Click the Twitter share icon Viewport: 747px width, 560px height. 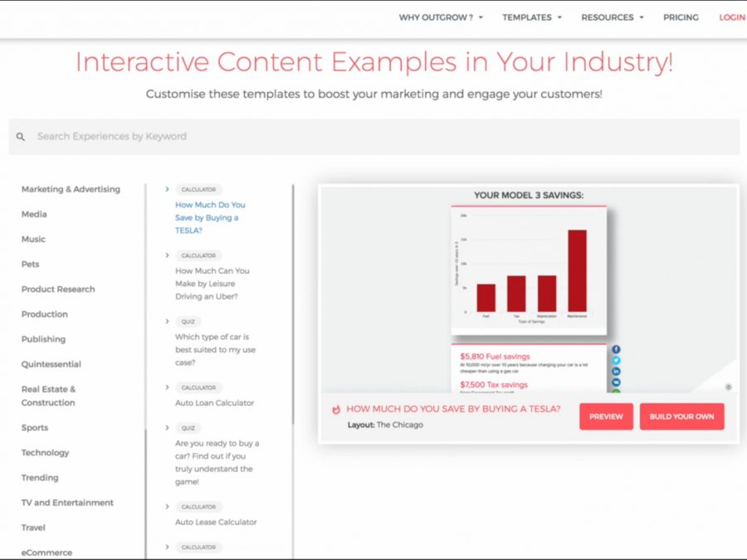617,361
